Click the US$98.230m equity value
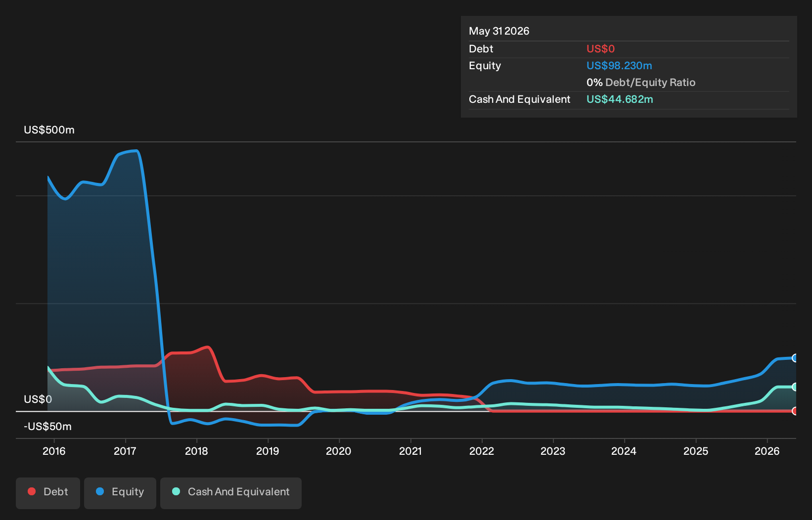This screenshot has width=812, height=520. pos(619,66)
